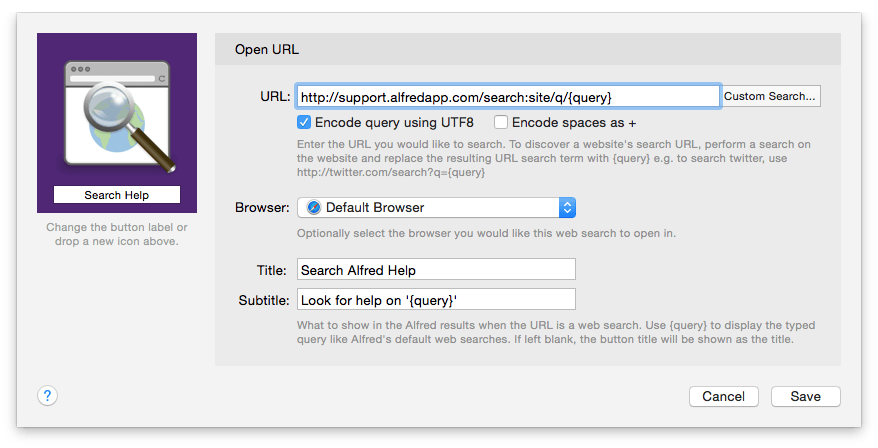Click the 'URL:' label
Image resolution: width=878 pixels, height=448 pixels.
click(x=275, y=96)
